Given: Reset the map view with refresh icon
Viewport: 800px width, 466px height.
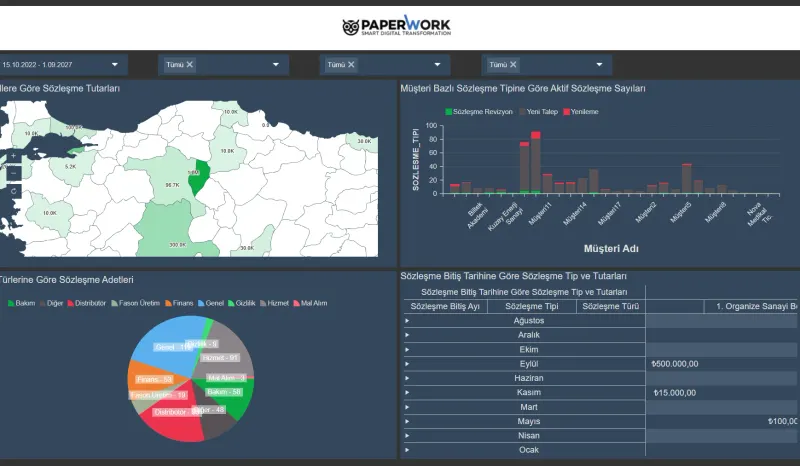Looking at the screenshot, I should (x=14, y=191).
